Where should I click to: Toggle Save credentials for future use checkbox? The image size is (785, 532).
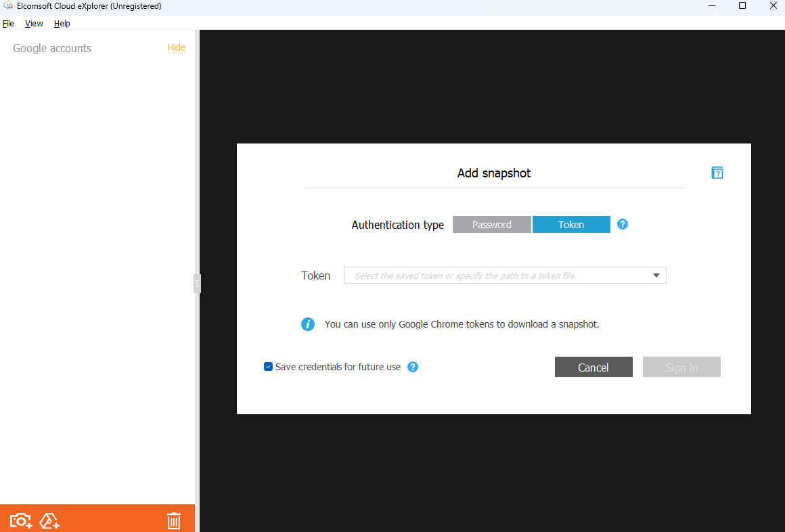point(269,367)
